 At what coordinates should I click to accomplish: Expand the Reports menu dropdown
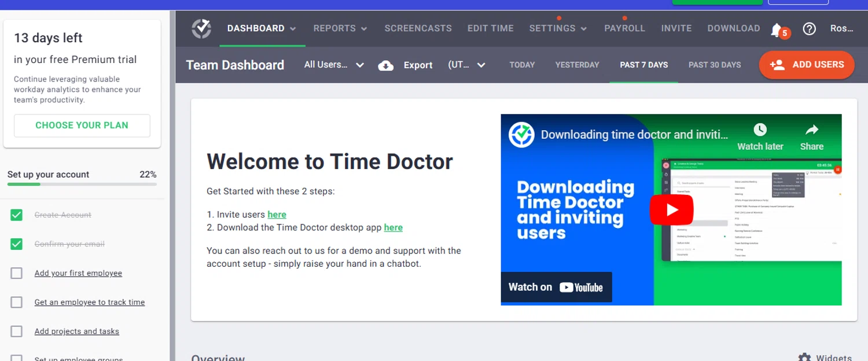click(340, 28)
